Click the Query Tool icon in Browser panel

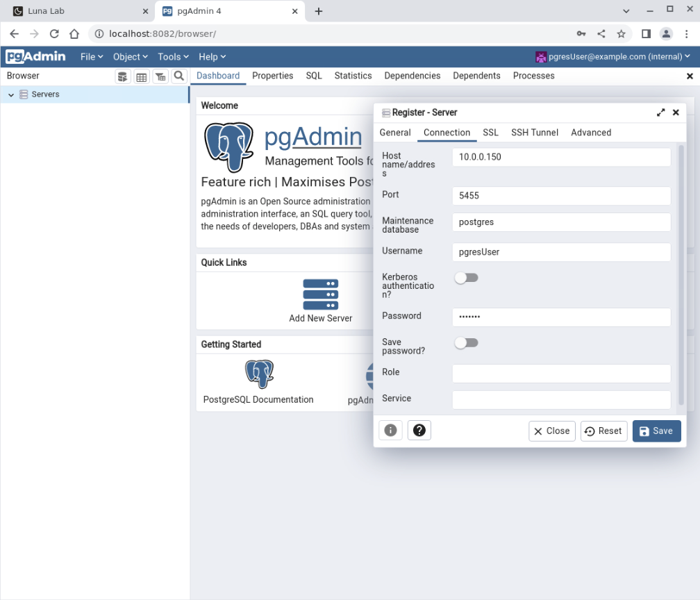point(122,77)
